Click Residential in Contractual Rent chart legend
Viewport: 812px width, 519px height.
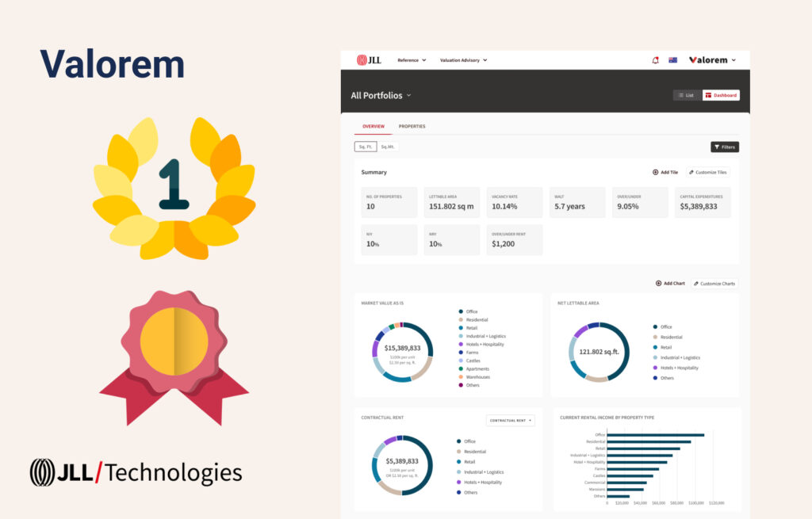pyautogui.click(x=475, y=452)
